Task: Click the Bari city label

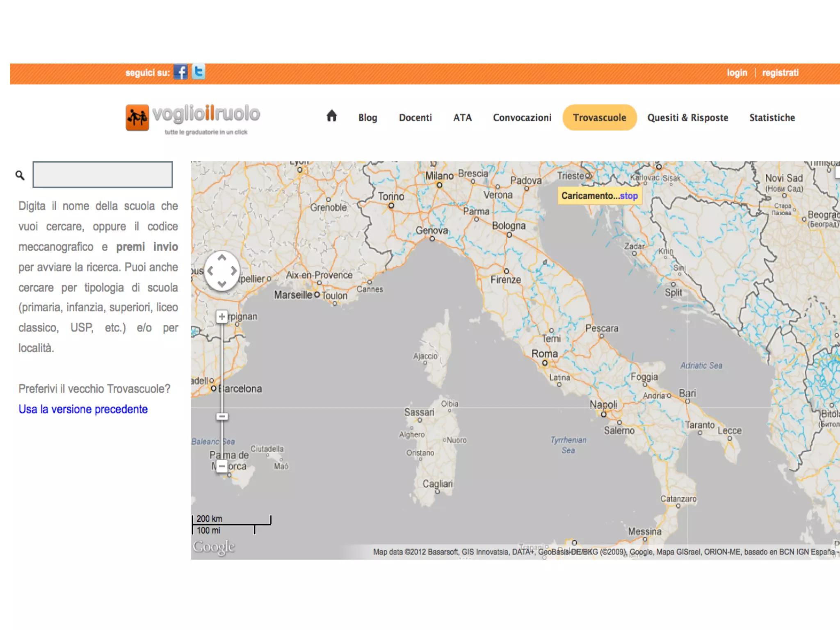Action: 687,393
